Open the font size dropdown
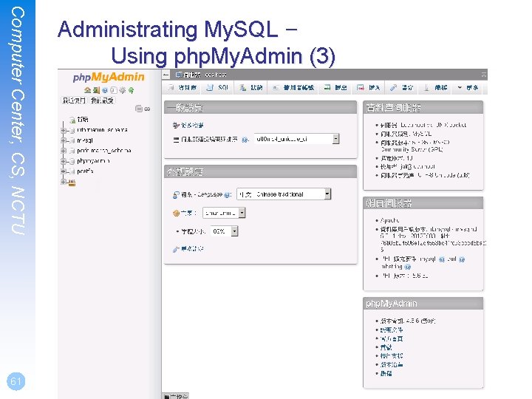The width and height of the screenshot is (532, 399). point(224,231)
